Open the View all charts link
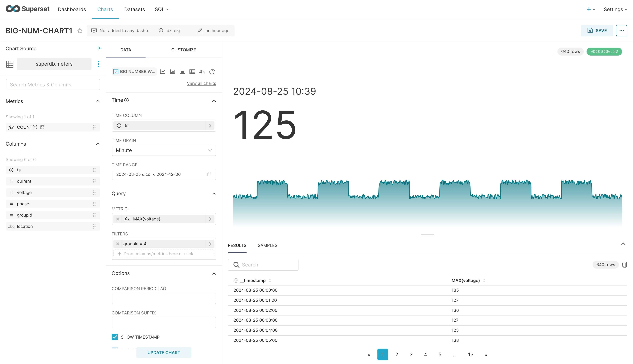 pos(201,83)
